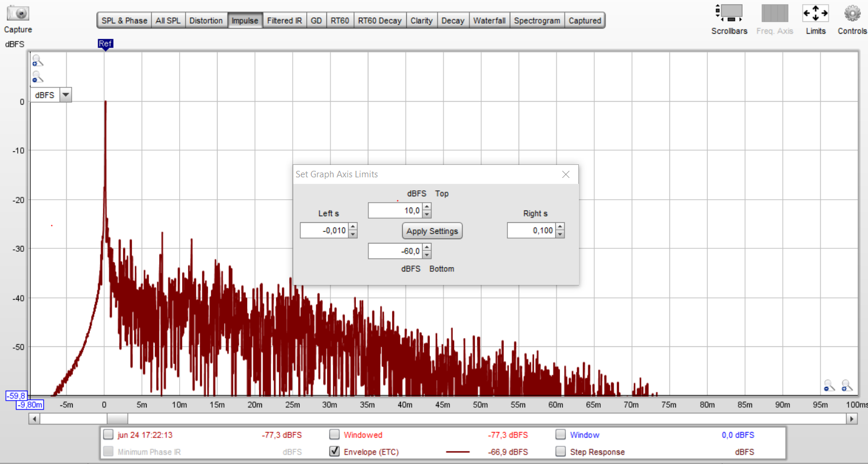Click the Freq. Axis icon
868x464 pixels.
pyautogui.click(x=775, y=14)
